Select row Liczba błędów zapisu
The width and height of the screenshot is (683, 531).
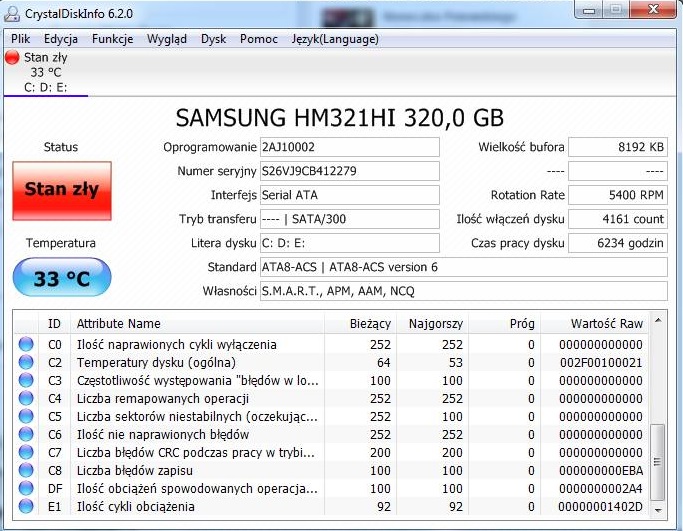coord(331,470)
